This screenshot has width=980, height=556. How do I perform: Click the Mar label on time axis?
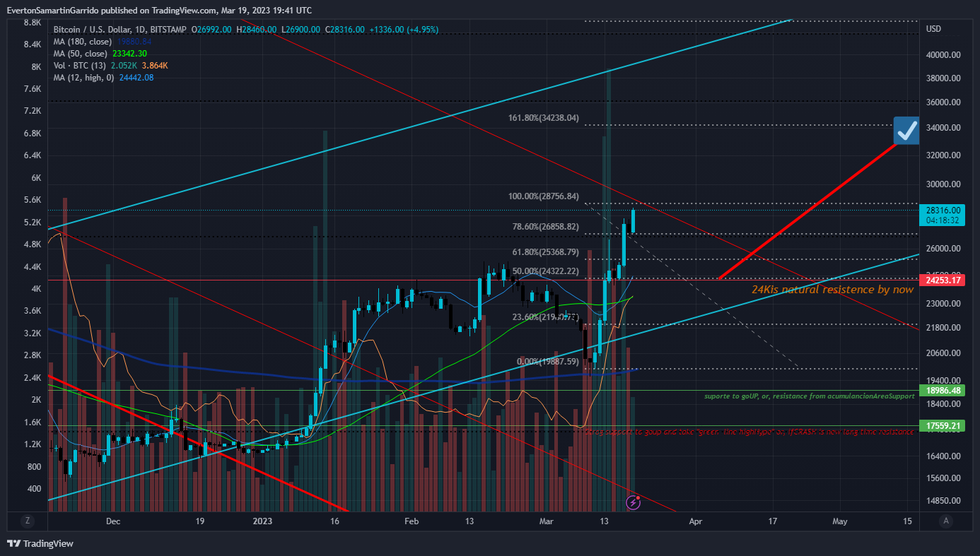point(547,521)
